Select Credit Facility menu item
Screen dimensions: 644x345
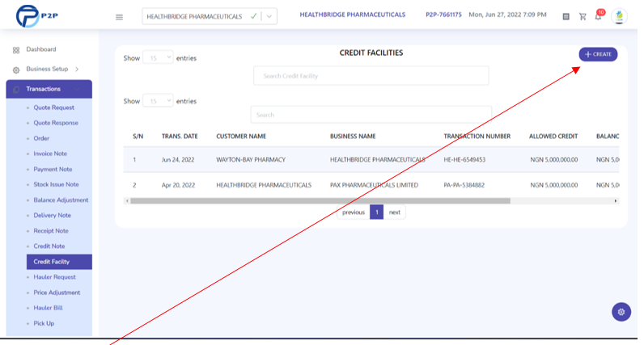pyautogui.click(x=59, y=262)
